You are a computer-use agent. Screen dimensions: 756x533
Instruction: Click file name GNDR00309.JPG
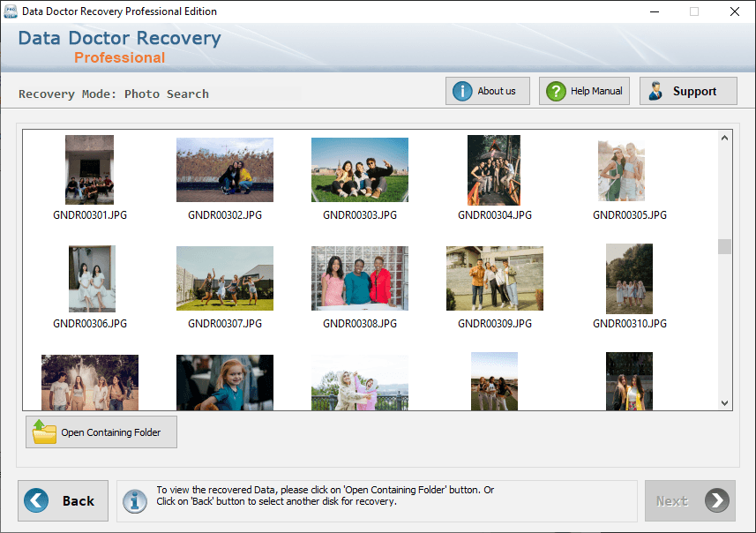495,324
